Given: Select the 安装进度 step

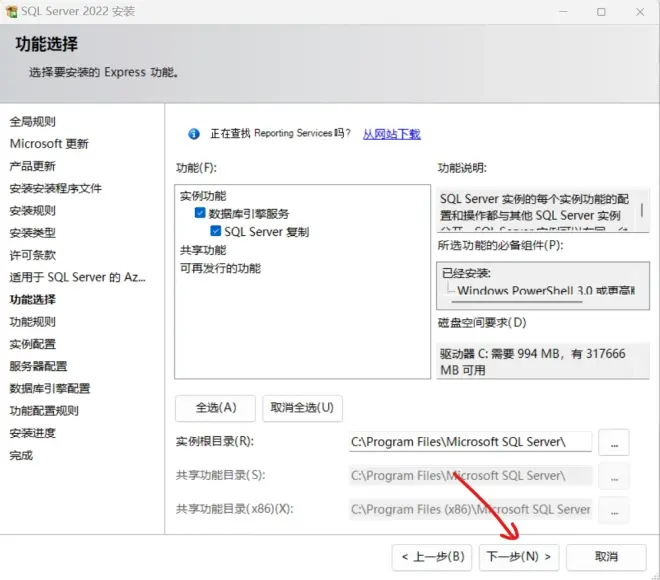Looking at the screenshot, I should coord(32,433).
